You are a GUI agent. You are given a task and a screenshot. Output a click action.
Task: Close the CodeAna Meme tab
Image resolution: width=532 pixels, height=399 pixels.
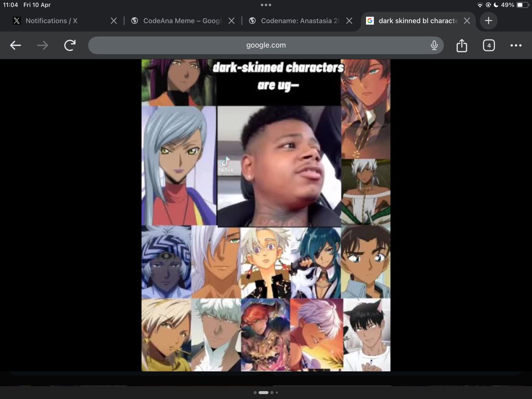(231, 21)
